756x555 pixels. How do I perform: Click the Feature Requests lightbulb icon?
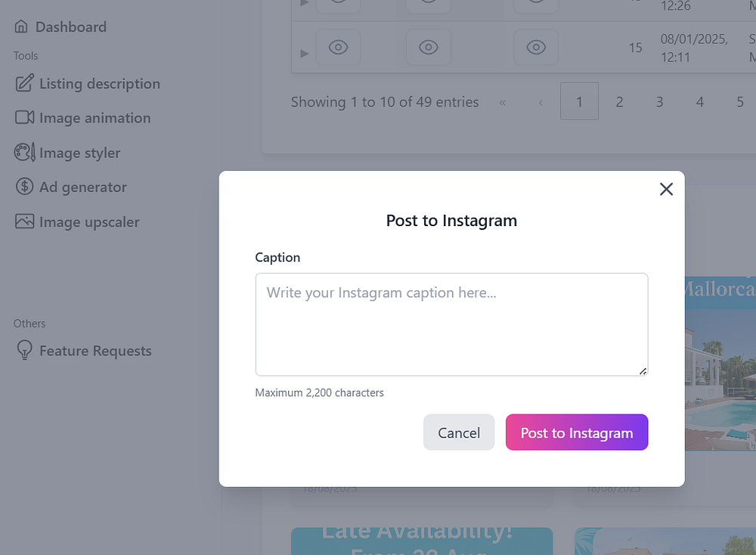click(24, 350)
